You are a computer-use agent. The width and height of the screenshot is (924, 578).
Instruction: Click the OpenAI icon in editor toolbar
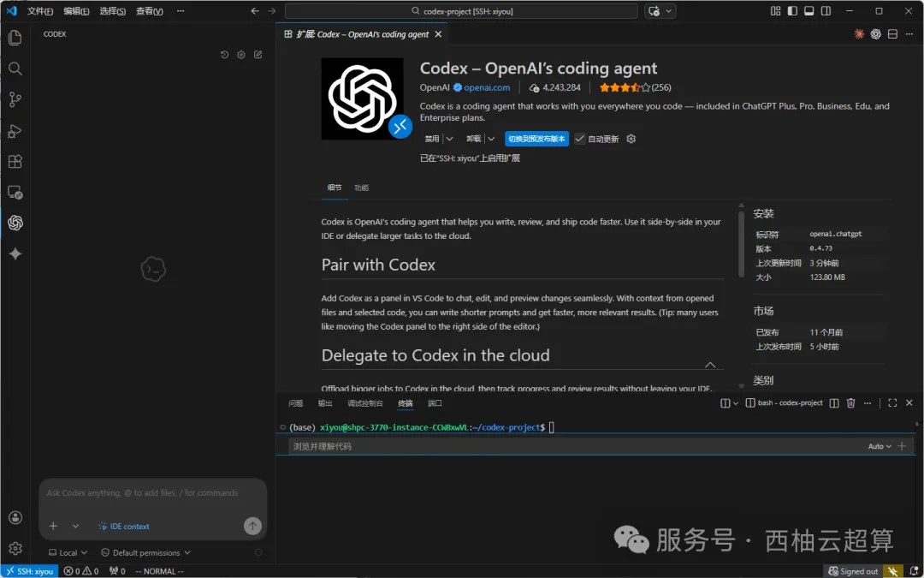[876, 34]
